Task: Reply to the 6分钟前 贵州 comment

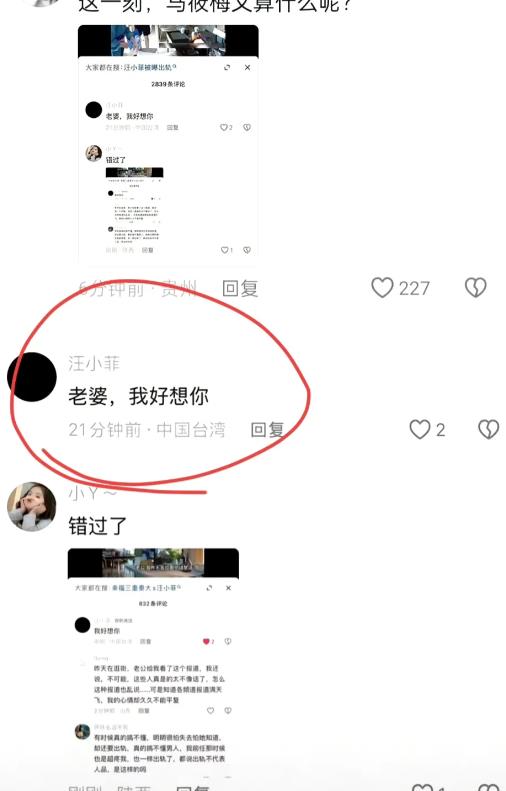Action: point(240,289)
